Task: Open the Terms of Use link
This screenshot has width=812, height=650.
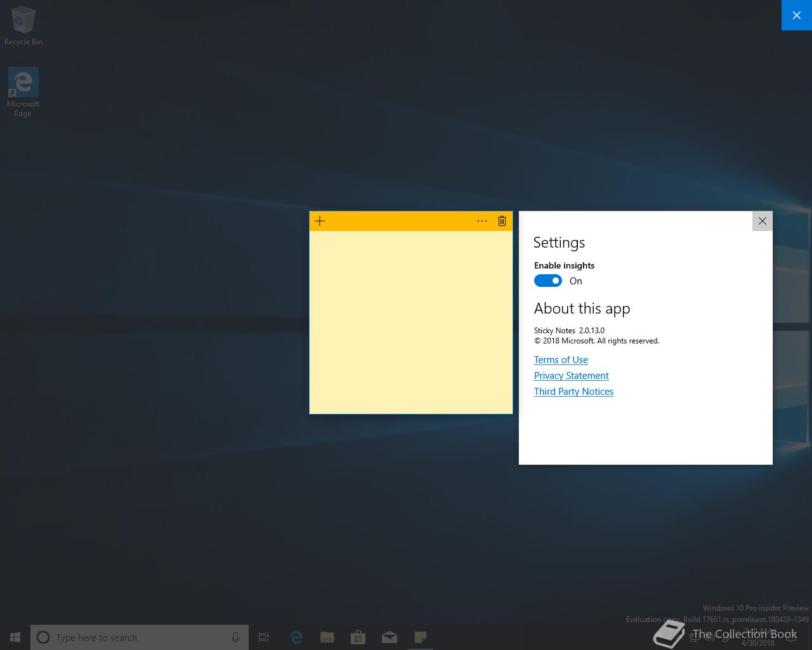Action: click(561, 360)
